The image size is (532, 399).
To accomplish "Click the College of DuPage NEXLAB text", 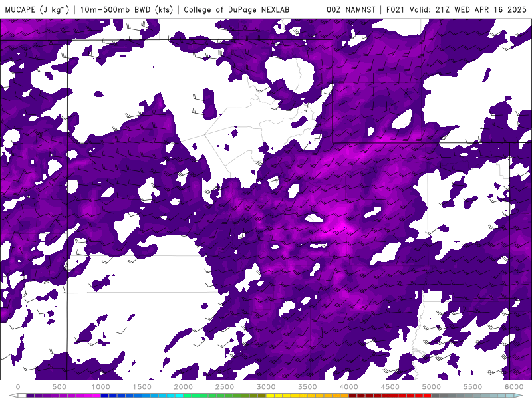I will [x=237, y=9].
